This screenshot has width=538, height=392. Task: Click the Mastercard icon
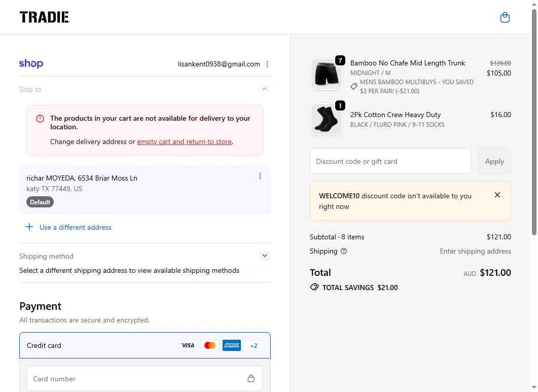tap(209, 345)
